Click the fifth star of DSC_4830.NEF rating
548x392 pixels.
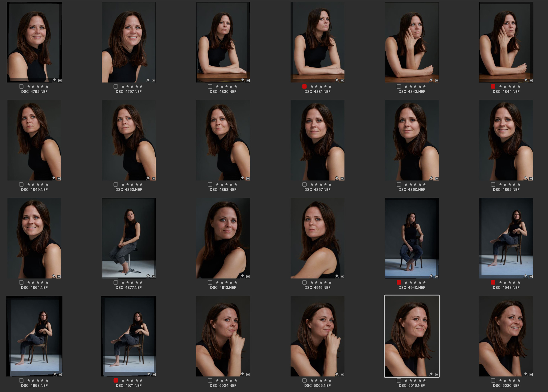point(235,86)
